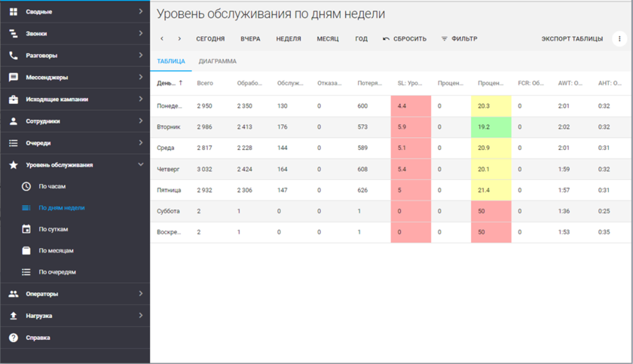Viewport: 633px width, 364px height.
Task: Click the По часам clock icon
Action: click(26, 186)
